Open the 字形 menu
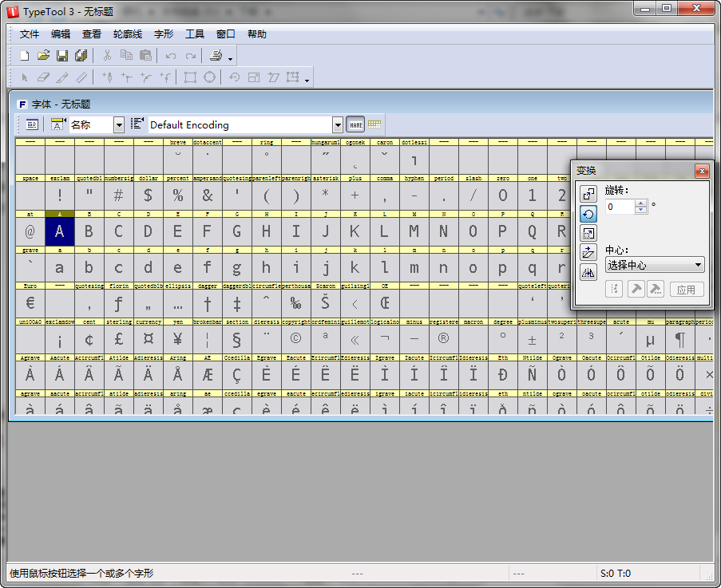This screenshot has height=588, width=721. point(163,34)
